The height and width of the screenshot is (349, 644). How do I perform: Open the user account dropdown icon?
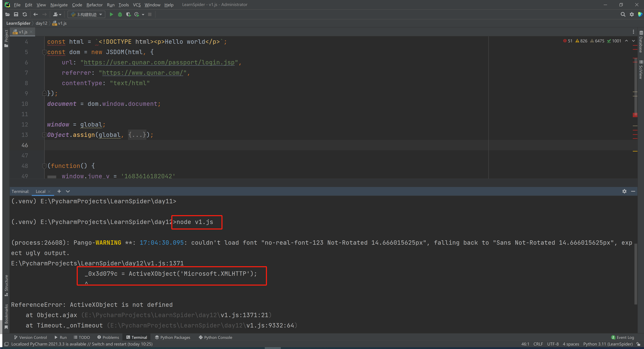tap(57, 15)
